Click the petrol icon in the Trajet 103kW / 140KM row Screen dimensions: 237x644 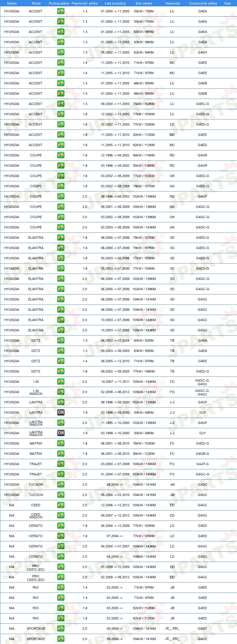click(x=61, y=474)
